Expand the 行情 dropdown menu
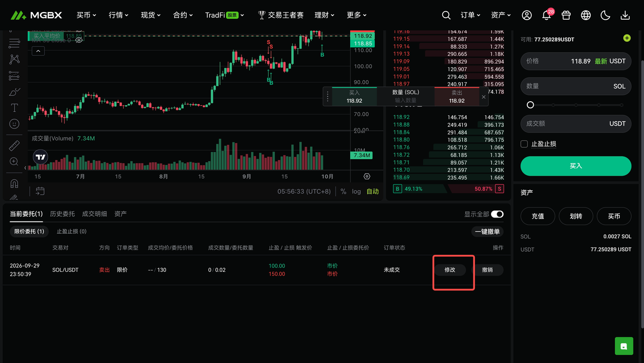This screenshot has width=644, height=363. 119,15
